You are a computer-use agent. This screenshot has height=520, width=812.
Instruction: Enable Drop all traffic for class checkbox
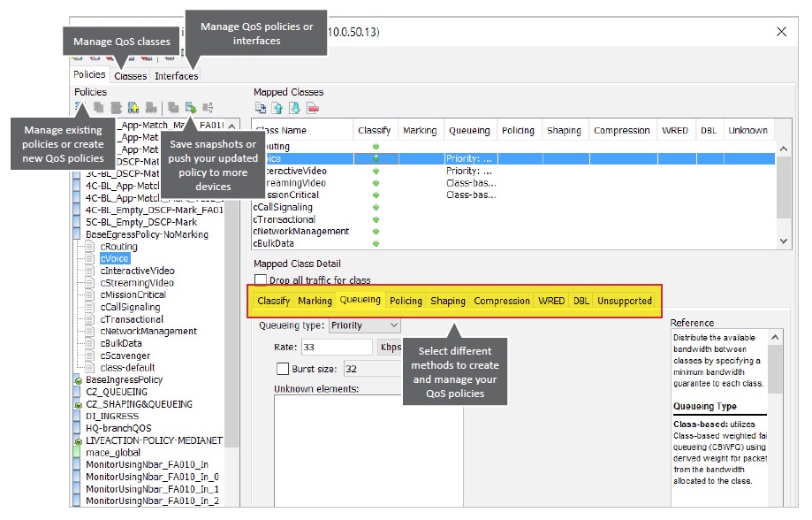point(261,280)
